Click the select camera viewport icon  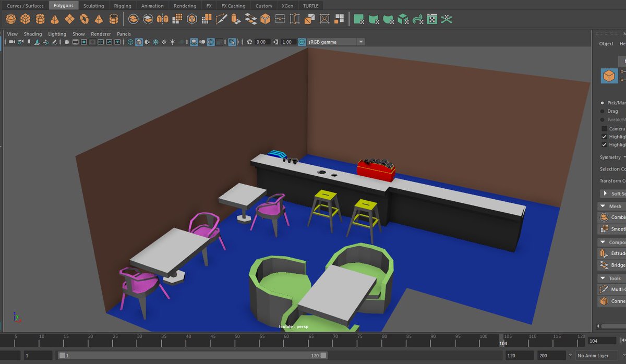[11, 42]
